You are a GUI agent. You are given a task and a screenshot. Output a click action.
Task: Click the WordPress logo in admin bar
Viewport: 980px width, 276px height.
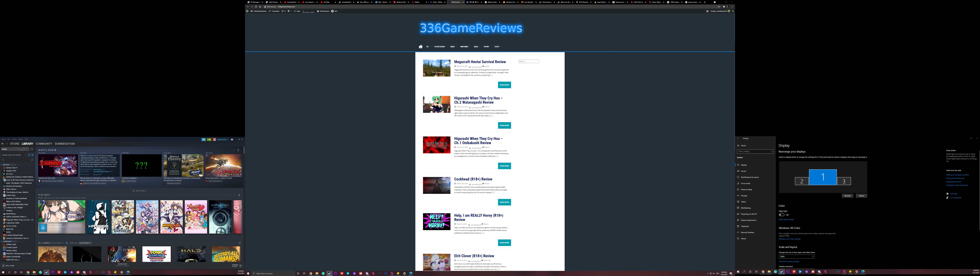coord(247,11)
